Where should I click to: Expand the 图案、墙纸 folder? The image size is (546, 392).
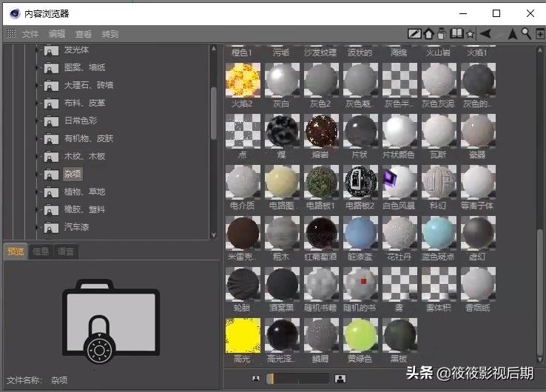(x=37, y=67)
